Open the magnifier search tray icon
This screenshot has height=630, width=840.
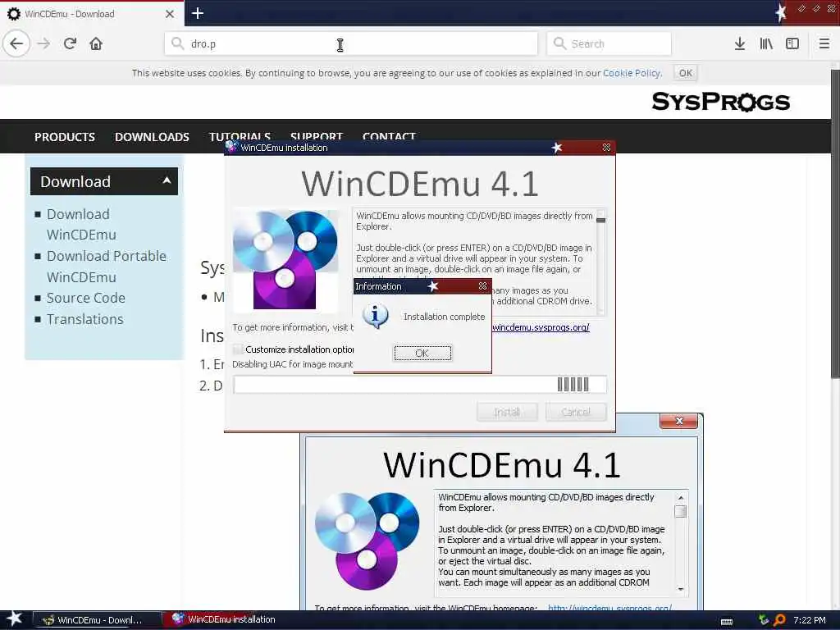coord(779,620)
